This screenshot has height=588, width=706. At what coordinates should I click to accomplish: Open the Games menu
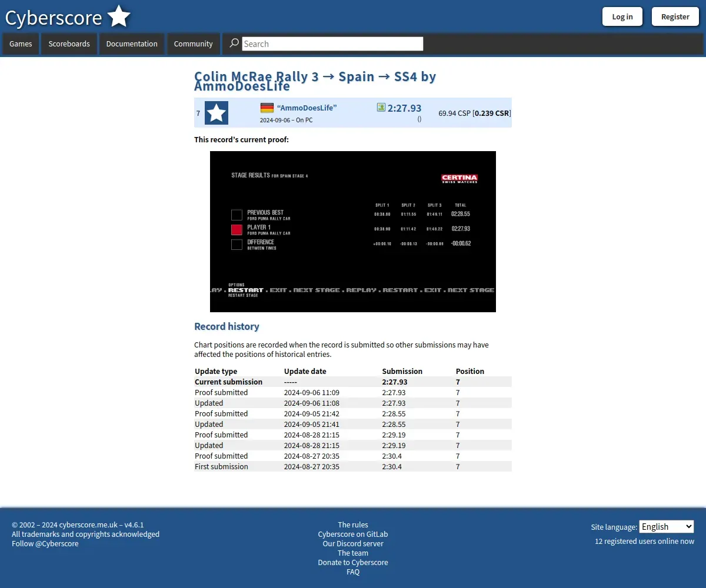click(x=21, y=44)
